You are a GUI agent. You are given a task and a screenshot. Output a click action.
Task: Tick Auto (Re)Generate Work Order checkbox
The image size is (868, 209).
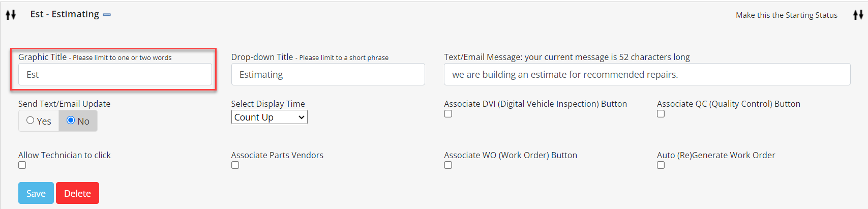tap(661, 165)
